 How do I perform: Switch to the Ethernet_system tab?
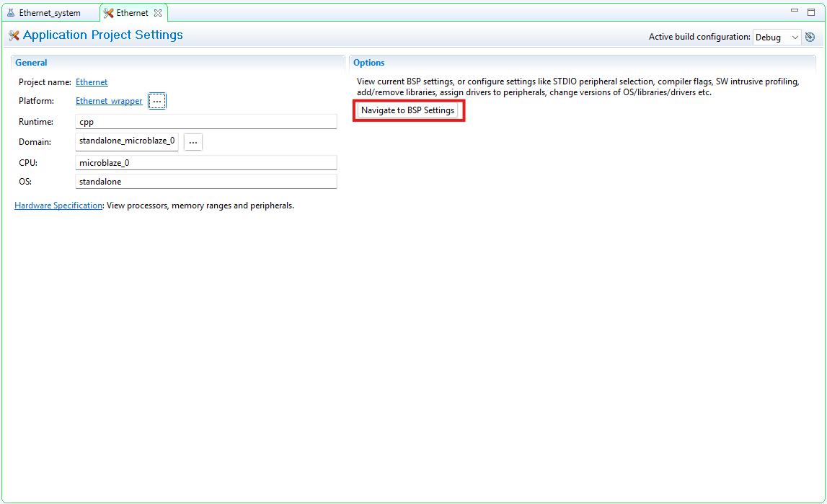pyautogui.click(x=50, y=13)
